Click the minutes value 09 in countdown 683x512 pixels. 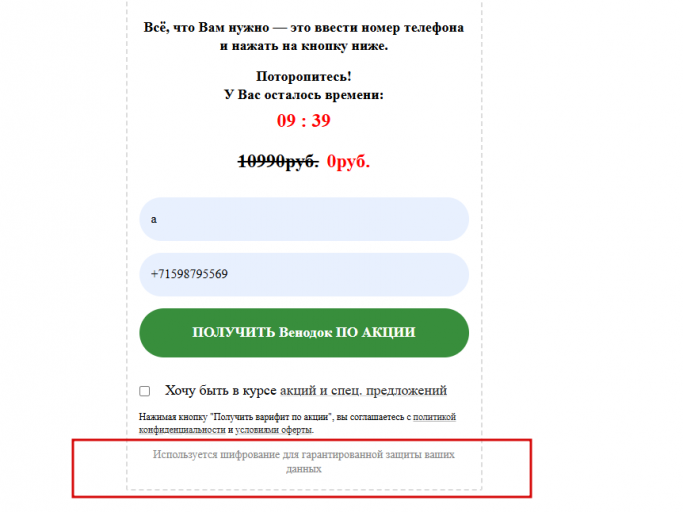pos(286,121)
